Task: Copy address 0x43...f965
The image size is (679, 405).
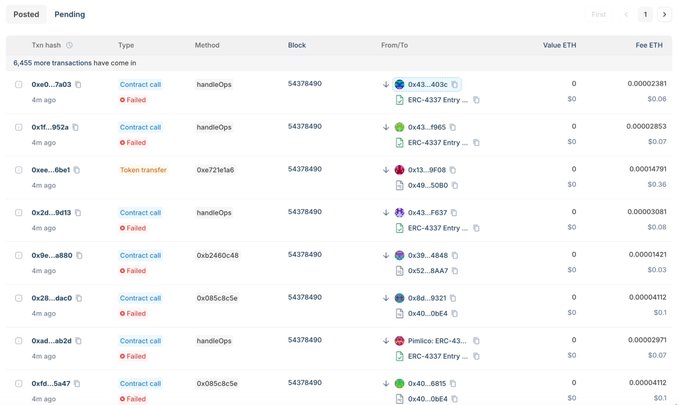Action: [453, 127]
